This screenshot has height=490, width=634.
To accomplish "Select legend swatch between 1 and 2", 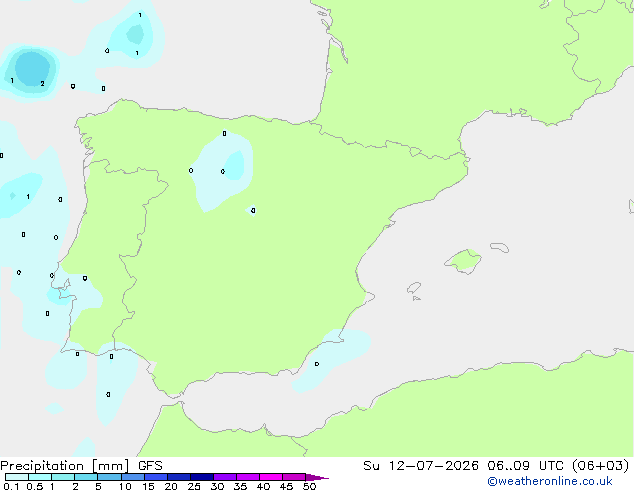I will (x=63, y=477).
